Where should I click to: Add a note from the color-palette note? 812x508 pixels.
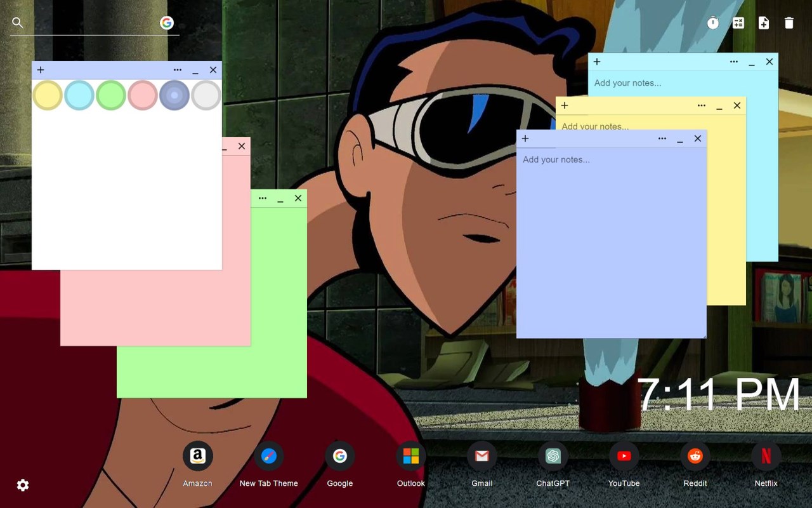[x=41, y=70]
